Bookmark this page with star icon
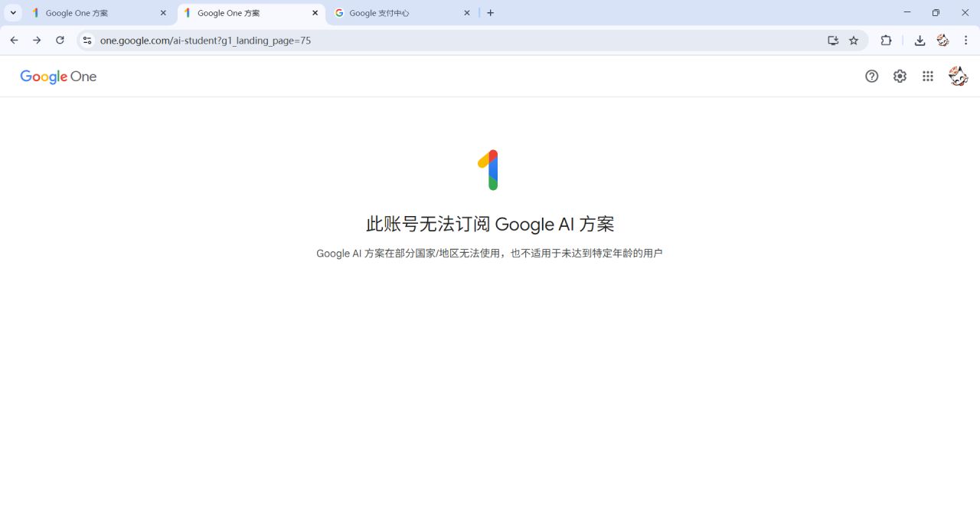This screenshot has height=521, width=980. [x=854, y=40]
